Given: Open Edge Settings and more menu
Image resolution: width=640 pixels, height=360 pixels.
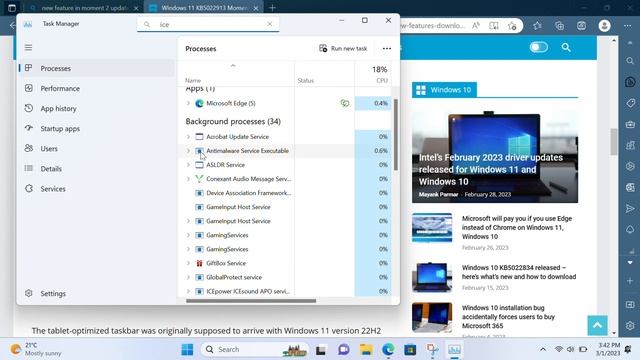Looking at the screenshot, I should point(627,26).
